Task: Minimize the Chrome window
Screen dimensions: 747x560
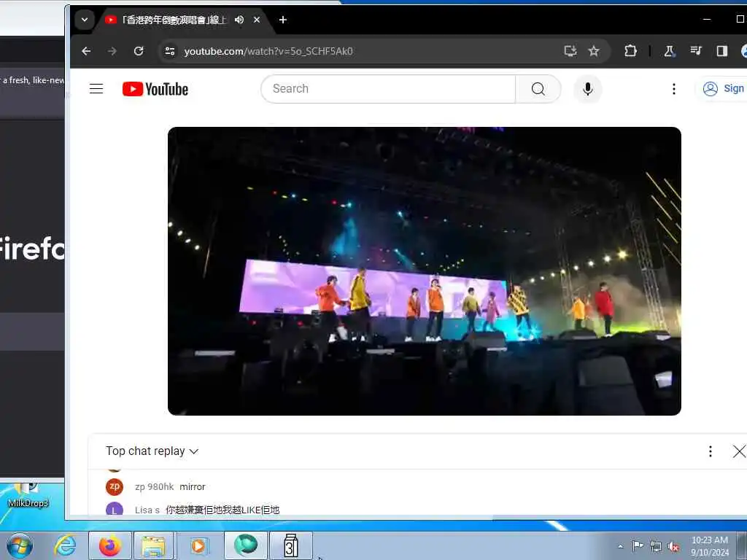Action: click(x=707, y=20)
